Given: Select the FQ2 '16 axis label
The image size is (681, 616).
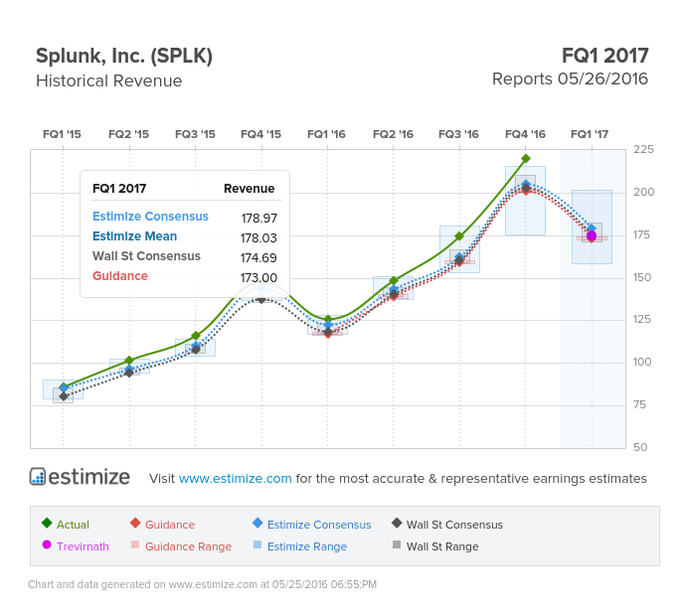Looking at the screenshot, I should 393,134.
